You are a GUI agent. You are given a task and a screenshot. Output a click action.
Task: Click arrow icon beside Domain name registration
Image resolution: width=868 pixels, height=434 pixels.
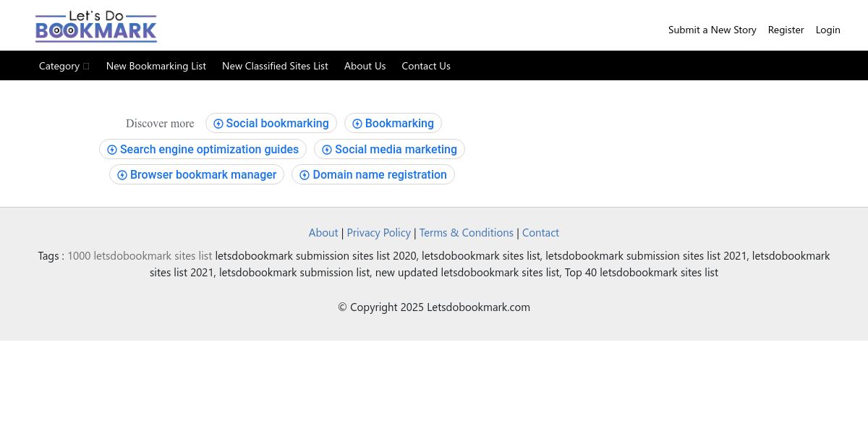(x=305, y=175)
